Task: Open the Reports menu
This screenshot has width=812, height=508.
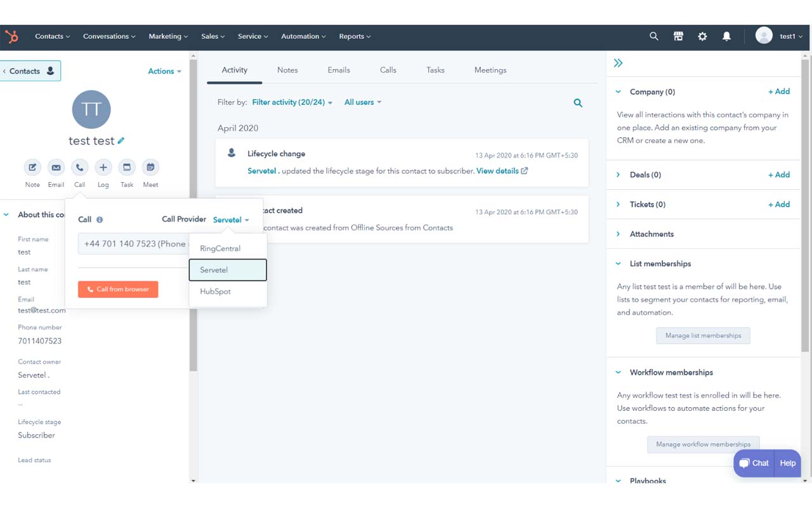Action: pos(355,37)
